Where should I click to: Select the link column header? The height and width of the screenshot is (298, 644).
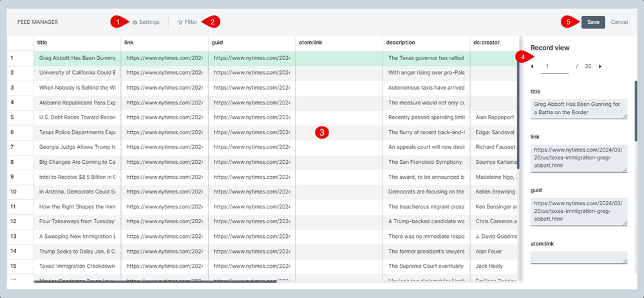165,43
